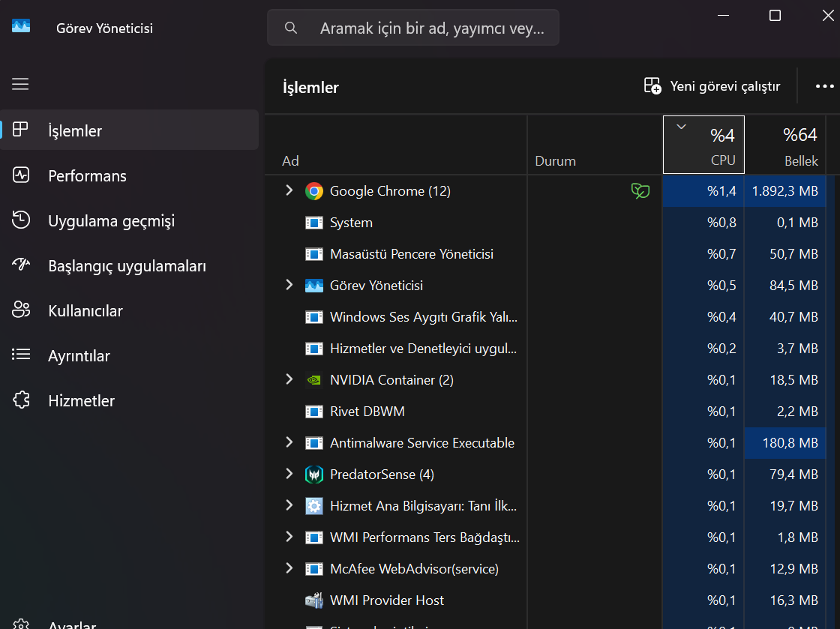
Task: Click the PredatorSense process icon
Action: [x=314, y=475]
